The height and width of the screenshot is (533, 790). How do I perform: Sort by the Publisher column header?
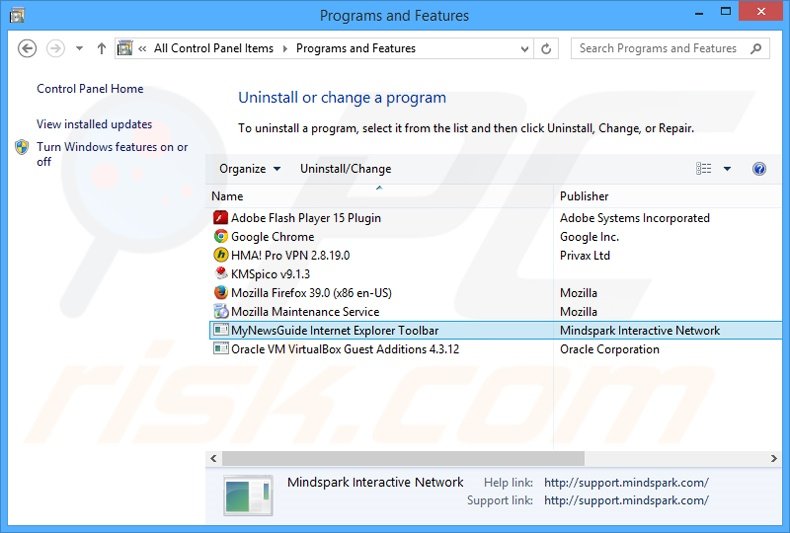[669, 196]
